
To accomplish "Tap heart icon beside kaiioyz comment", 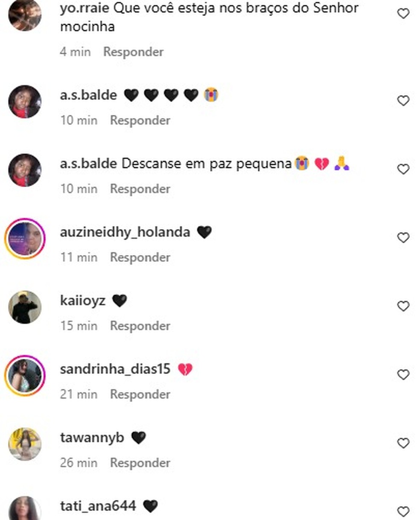I will tap(403, 306).
